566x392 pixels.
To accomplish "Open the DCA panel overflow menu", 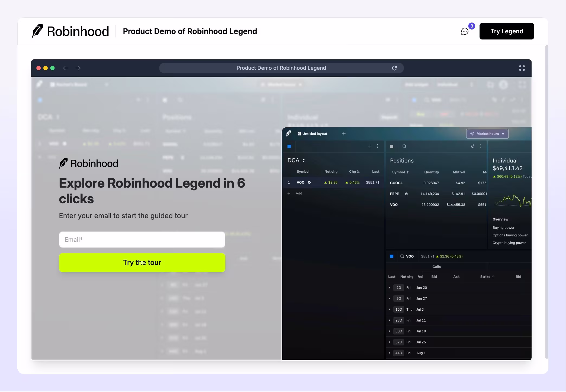I will coord(377,146).
